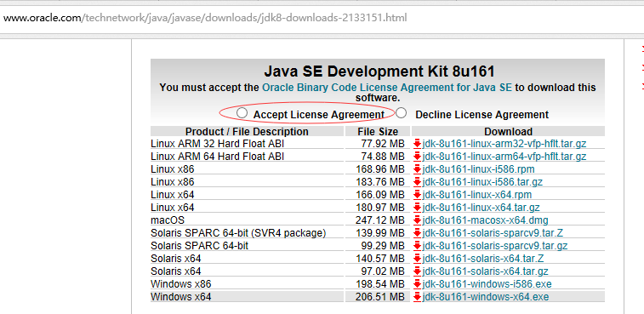
Task: Open the Oracle Binary Code License Agreement link
Action: pos(387,88)
